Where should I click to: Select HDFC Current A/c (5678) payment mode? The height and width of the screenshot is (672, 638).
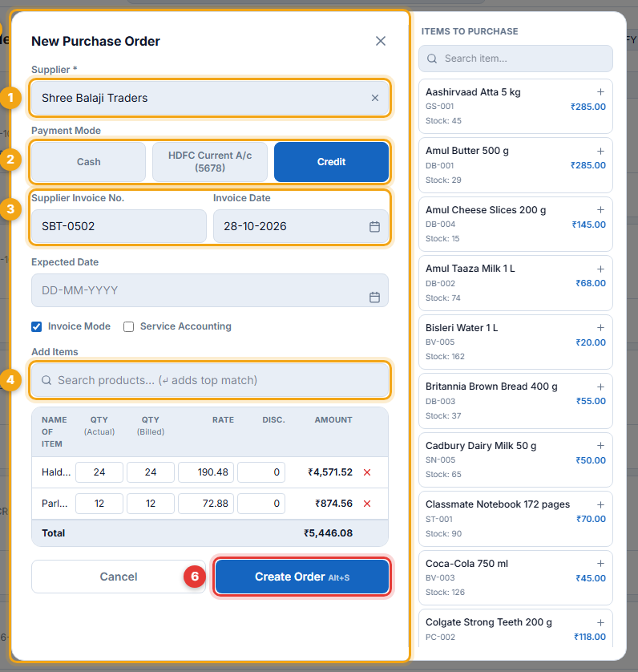(210, 162)
